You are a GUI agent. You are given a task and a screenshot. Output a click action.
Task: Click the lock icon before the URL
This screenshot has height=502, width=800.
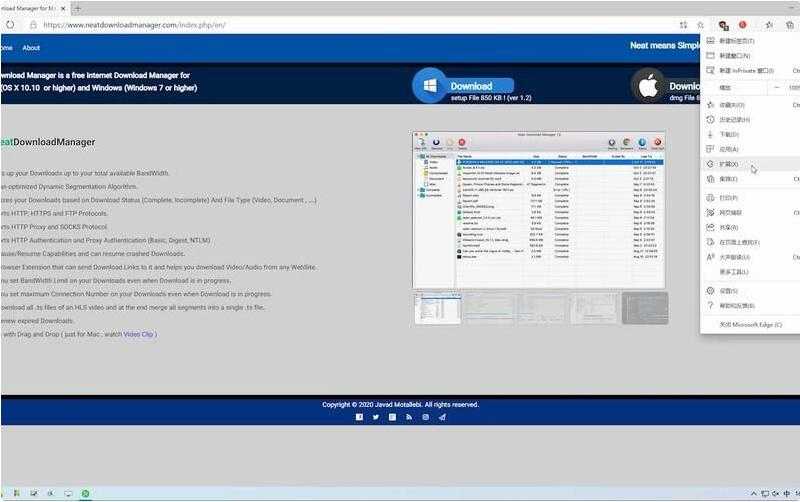(x=33, y=24)
